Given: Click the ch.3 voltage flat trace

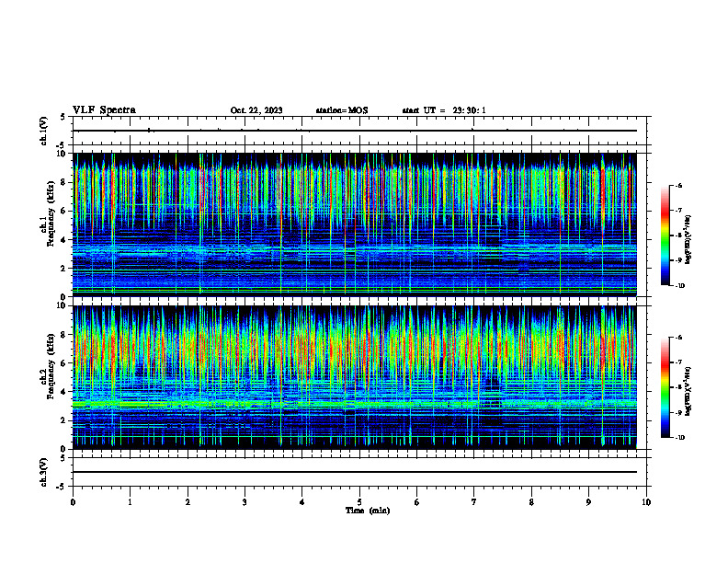Looking at the screenshot, I should pos(354,472).
